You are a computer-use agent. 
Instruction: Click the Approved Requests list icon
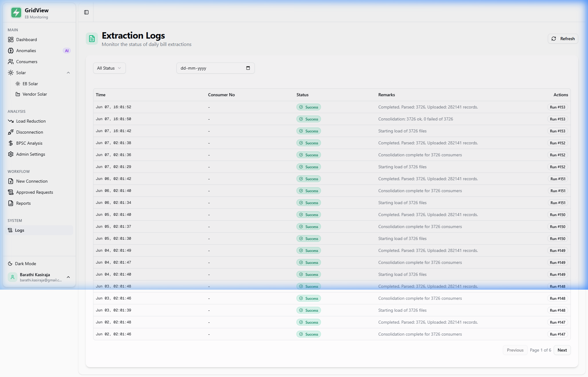11,192
